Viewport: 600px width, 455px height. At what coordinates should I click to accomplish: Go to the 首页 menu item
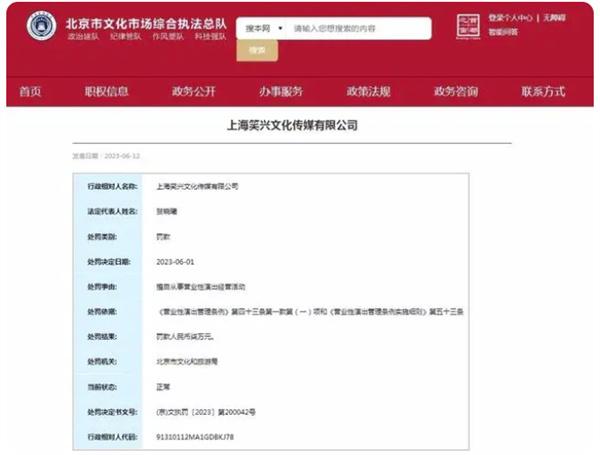coord(30,91)
